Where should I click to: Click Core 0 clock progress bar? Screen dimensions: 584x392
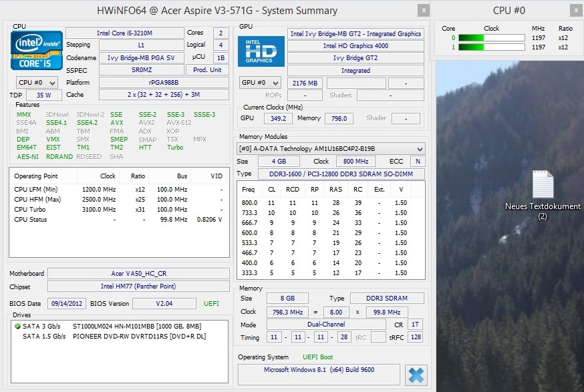click(492, 37)
